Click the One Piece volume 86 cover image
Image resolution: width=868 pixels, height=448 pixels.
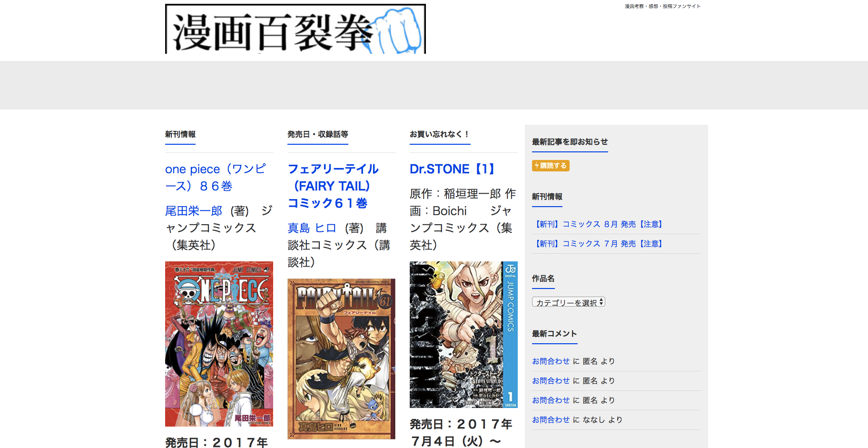(x=219, y=344)
